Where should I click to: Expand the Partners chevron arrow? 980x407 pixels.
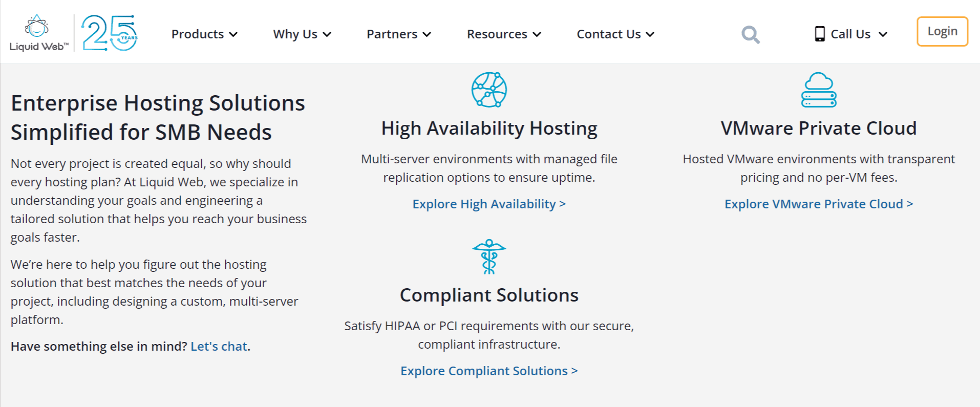coord(427,34)
